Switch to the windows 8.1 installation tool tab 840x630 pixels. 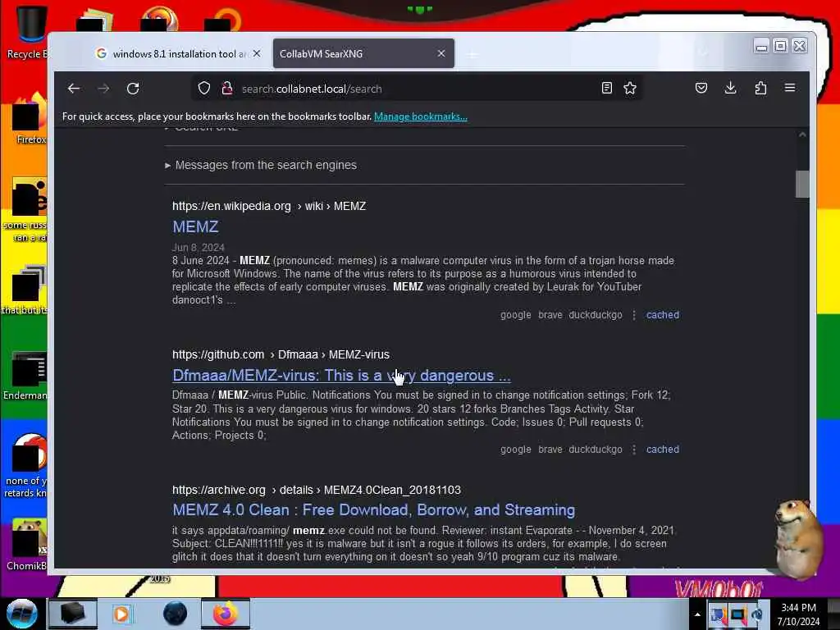(179, 53)
